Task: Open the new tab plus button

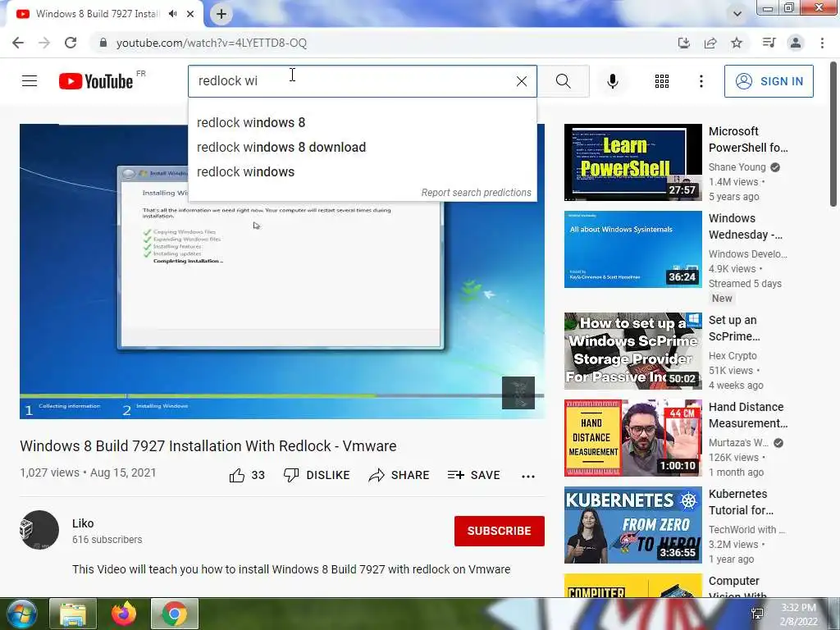Action: (221, 14)
